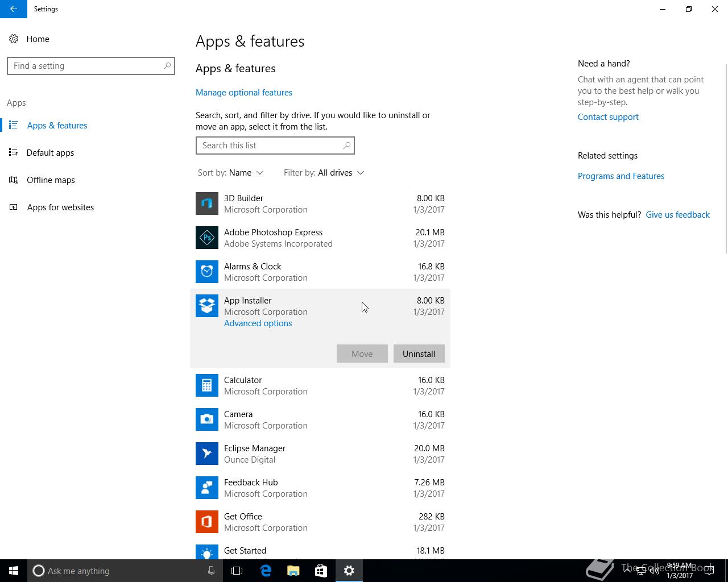Click the Cortana microphone icon
Viewport: 728px width, 582px height.
(211, 571)
